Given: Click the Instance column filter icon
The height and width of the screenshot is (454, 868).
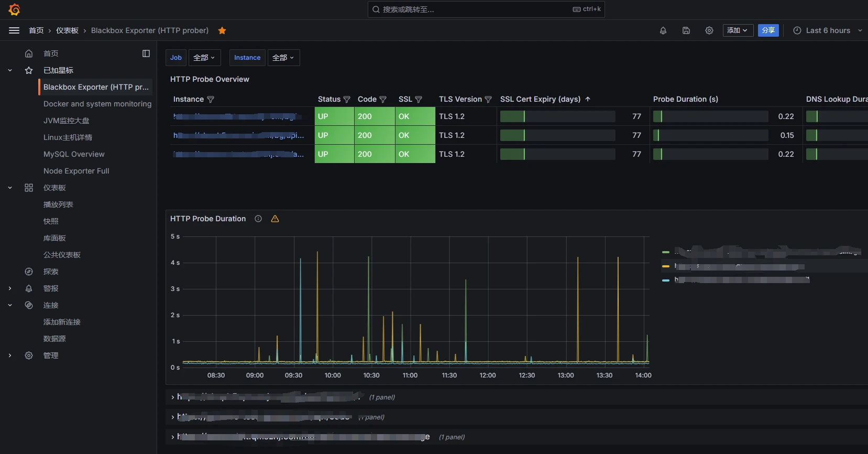Looking at the screenshot, I should click(x=211, y=100).
